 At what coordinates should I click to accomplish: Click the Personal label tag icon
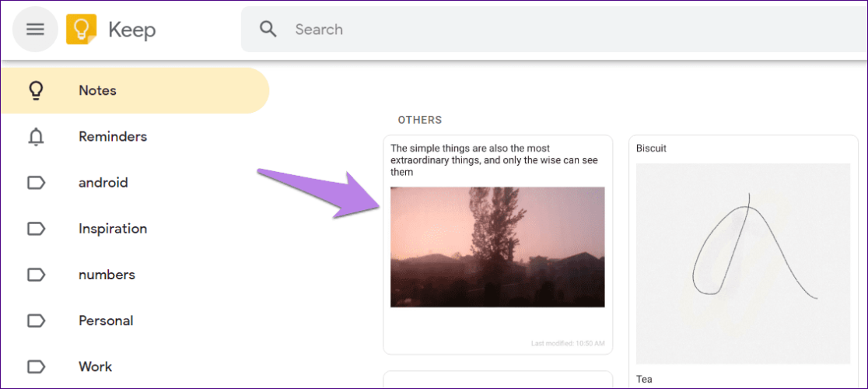click(36, 321)
